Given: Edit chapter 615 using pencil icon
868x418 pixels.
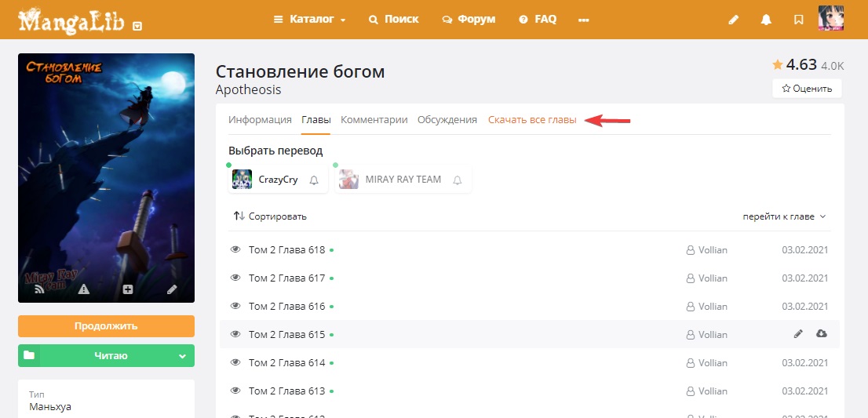Looking at the screenshot, I should click(x=798, y=334).
